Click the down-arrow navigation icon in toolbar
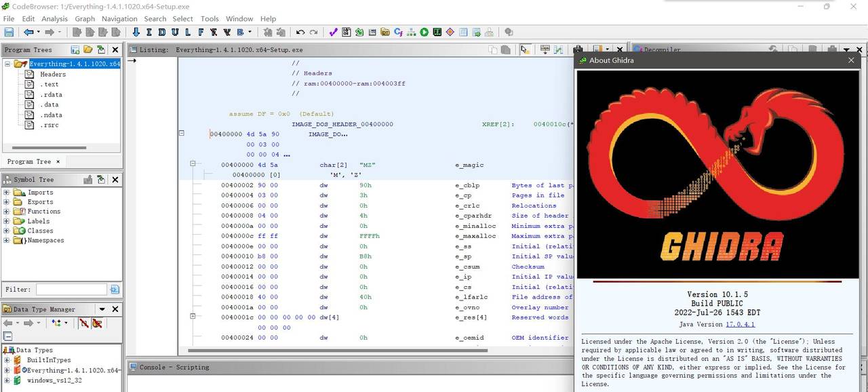This screenshot has width=868, height=392. 136,32
